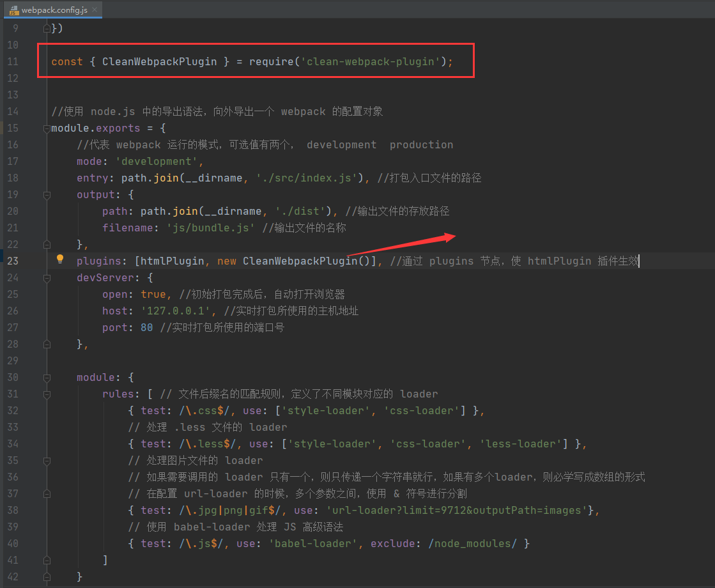Collapse the rules array at line 31

coord(47,394)
